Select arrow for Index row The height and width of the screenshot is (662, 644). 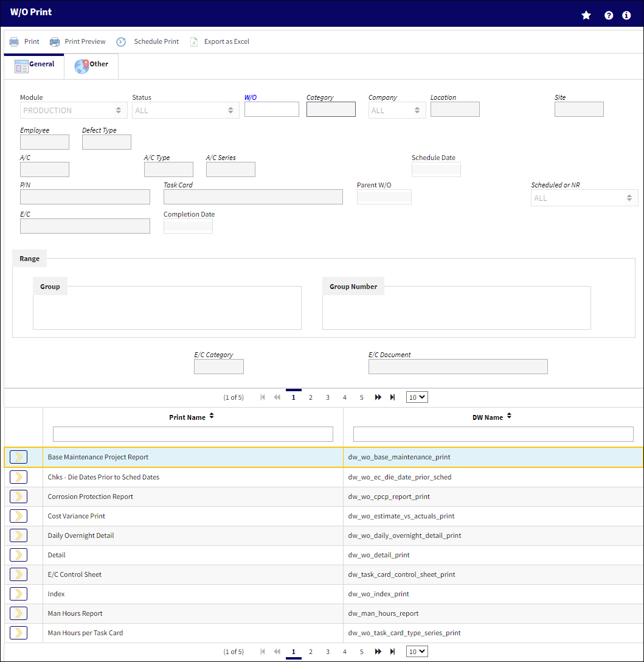[19, 594]
